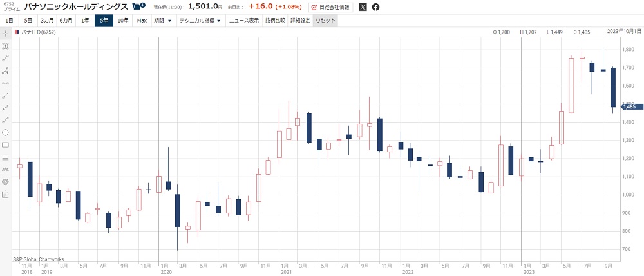
Task: Select the crosshair cursor tool
Action: 5,33
